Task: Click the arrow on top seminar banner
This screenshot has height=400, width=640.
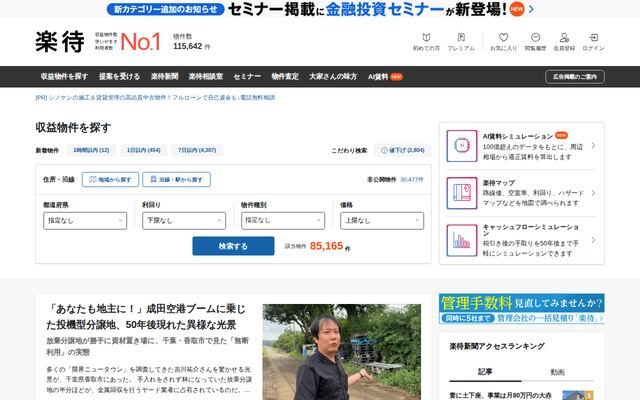Action: click(531, 9)
